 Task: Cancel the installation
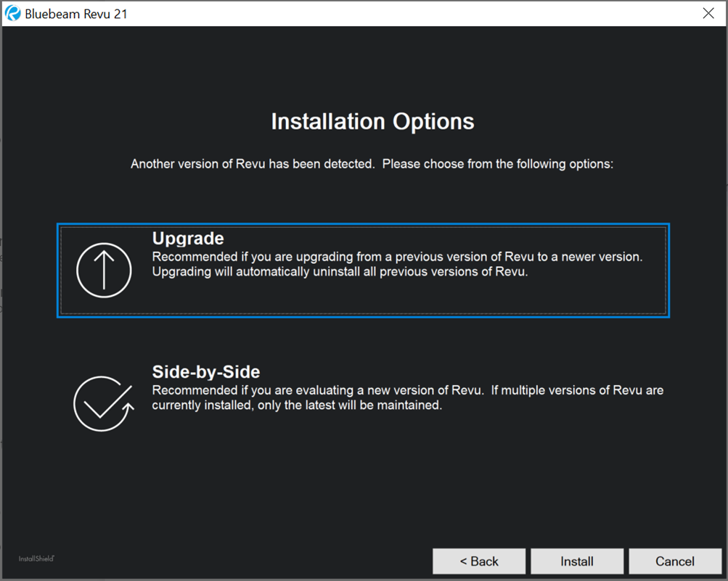[x=675, y=561]
